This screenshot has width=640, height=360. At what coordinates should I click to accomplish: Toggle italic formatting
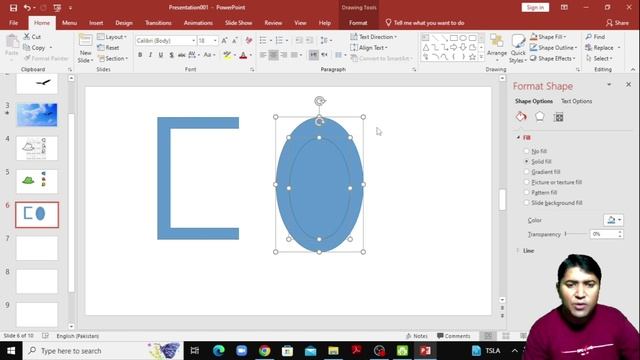tap(150, 55)
